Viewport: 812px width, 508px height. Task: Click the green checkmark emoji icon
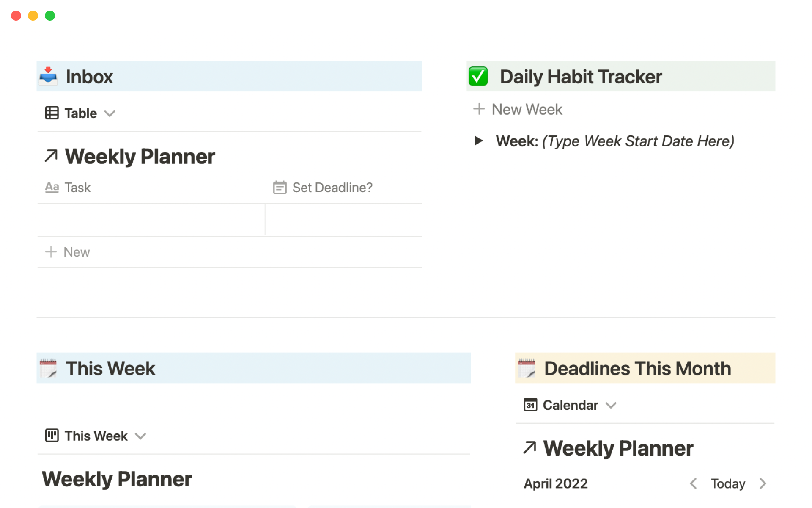(x=478, y=76)
